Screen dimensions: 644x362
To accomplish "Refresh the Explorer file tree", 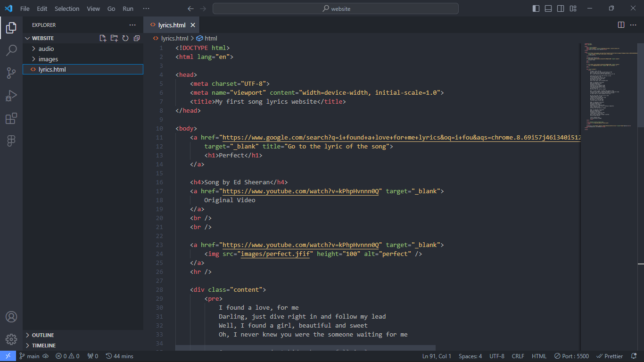I will pyautogui.click(x=125, y=38).
